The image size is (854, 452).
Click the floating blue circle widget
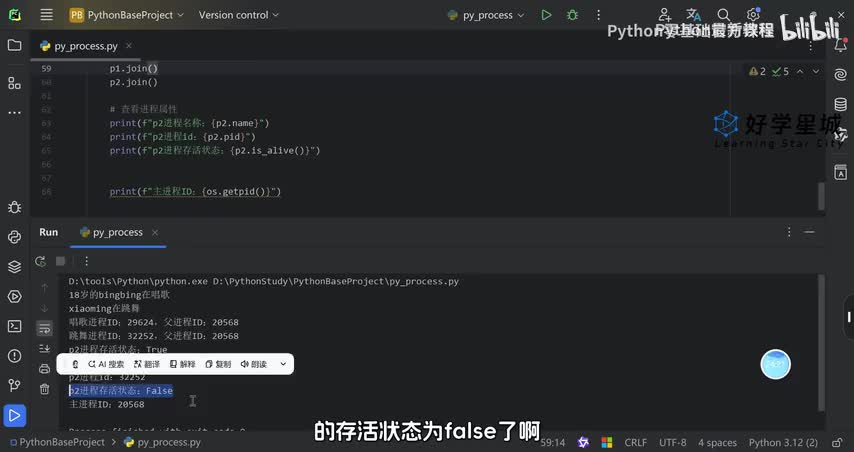[776, 364]
